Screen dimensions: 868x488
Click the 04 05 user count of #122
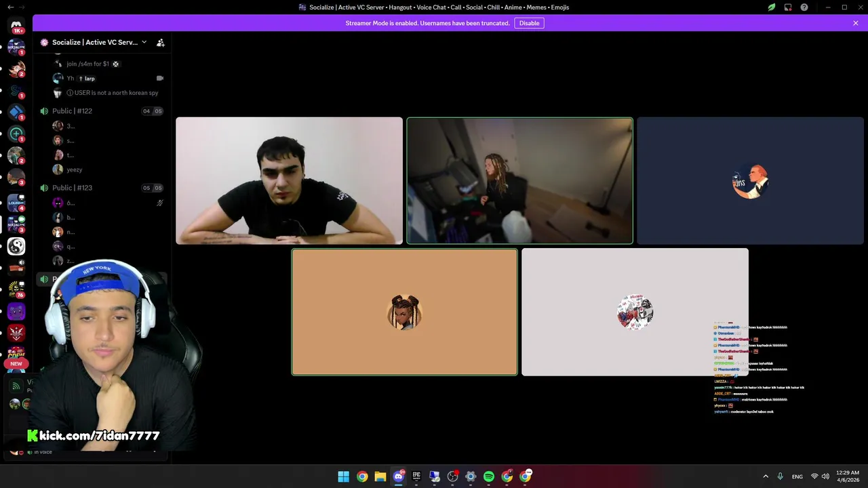pos(153,111)
